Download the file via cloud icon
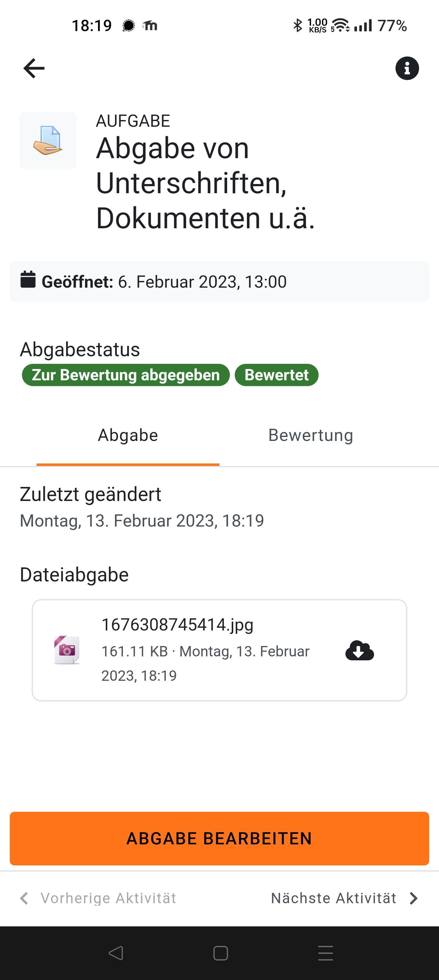439x980 pixels. (359, 650)
